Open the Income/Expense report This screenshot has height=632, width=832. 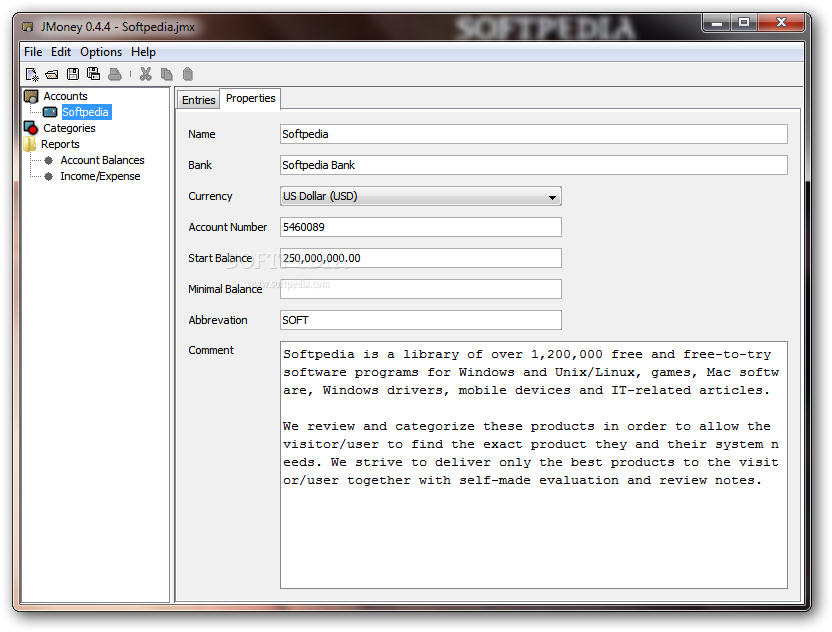click(100, 176)
